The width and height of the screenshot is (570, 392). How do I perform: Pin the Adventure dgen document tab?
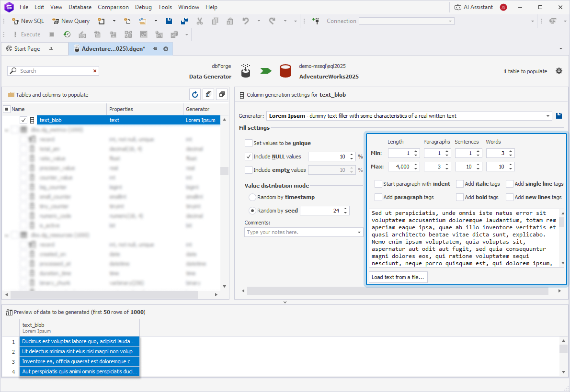pyautogui.click(x=155, y=49)
